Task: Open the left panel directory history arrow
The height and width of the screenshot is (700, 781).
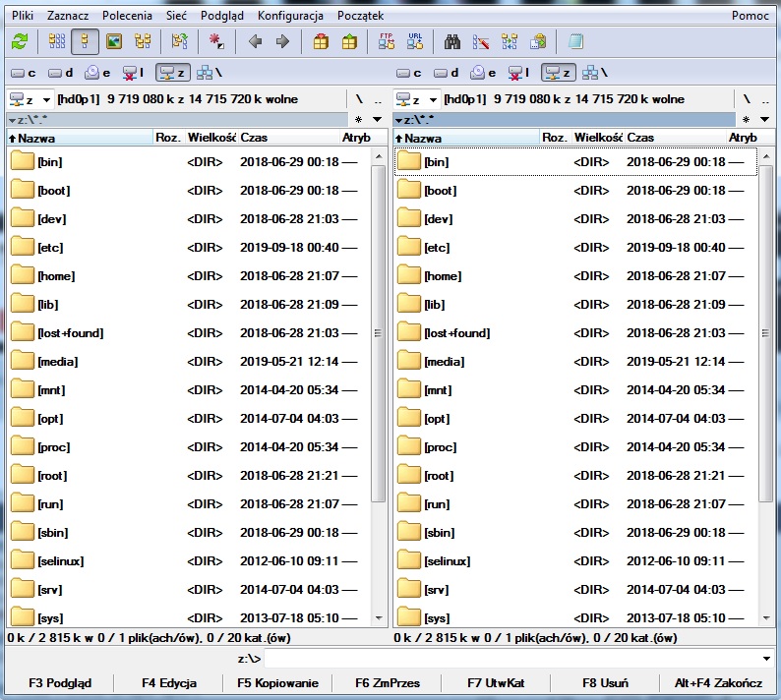Action: pos(377,120)
